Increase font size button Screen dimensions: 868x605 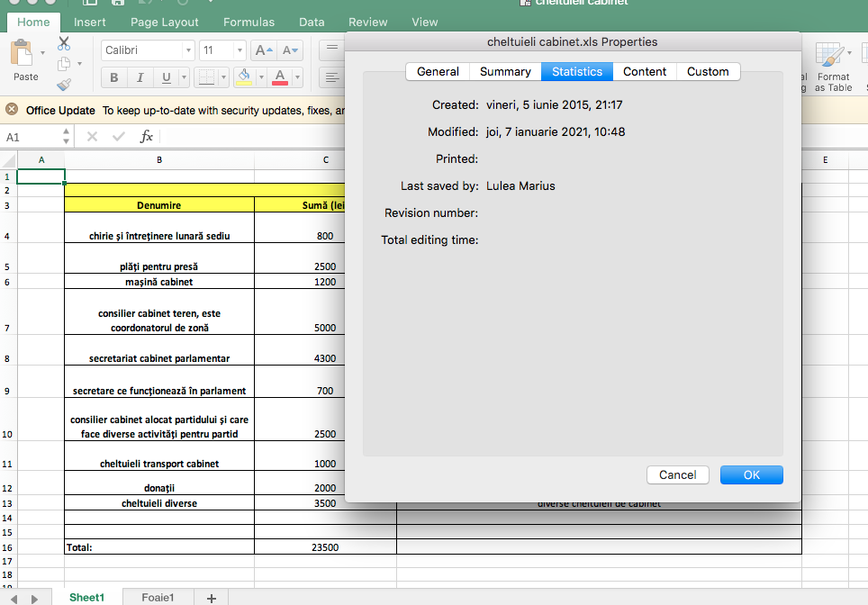[x=264, y=50]
